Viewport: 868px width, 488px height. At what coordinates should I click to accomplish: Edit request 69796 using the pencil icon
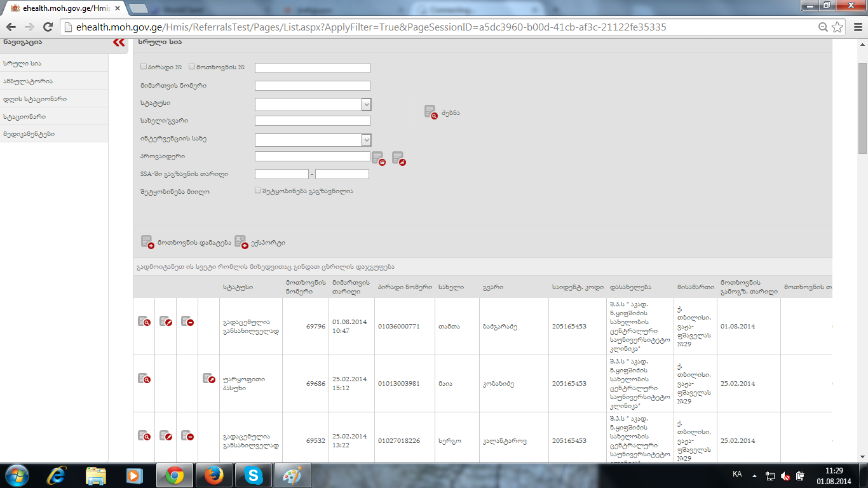pos(166,322)
